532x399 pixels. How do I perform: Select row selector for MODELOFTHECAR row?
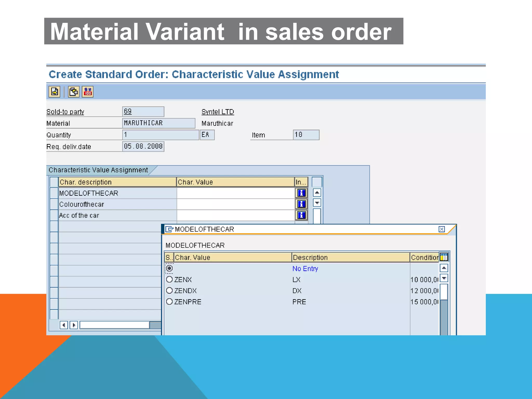54,193
